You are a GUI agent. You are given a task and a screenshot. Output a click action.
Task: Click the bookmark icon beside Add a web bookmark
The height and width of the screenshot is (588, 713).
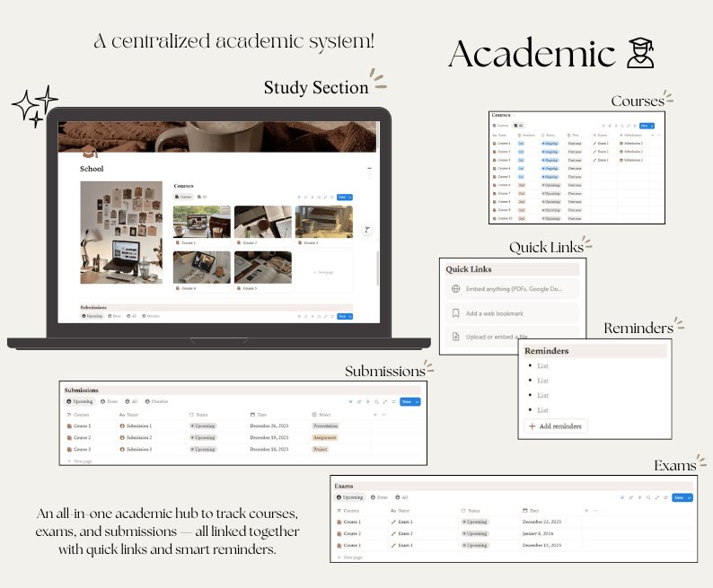[x=455, y=313]
